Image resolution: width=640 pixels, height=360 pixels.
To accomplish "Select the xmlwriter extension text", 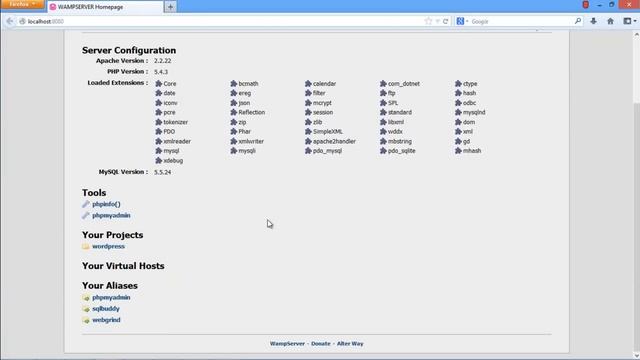I will point(251,141).
